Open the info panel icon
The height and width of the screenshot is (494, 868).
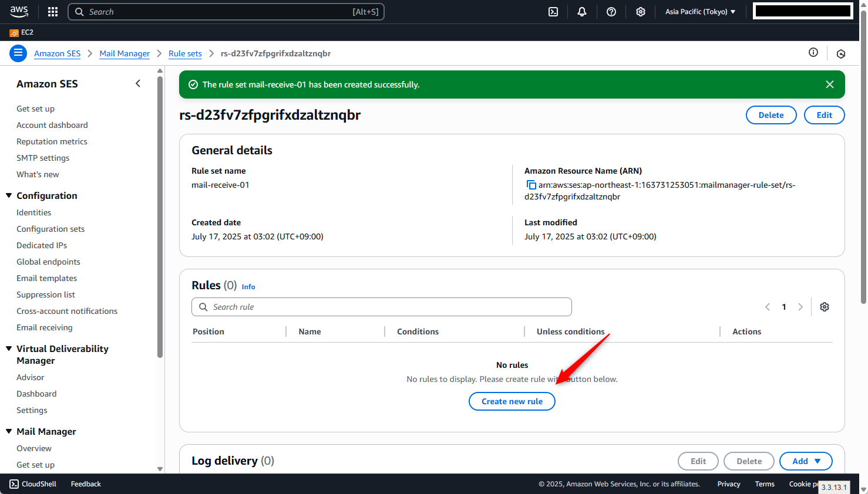pos(813,53)
